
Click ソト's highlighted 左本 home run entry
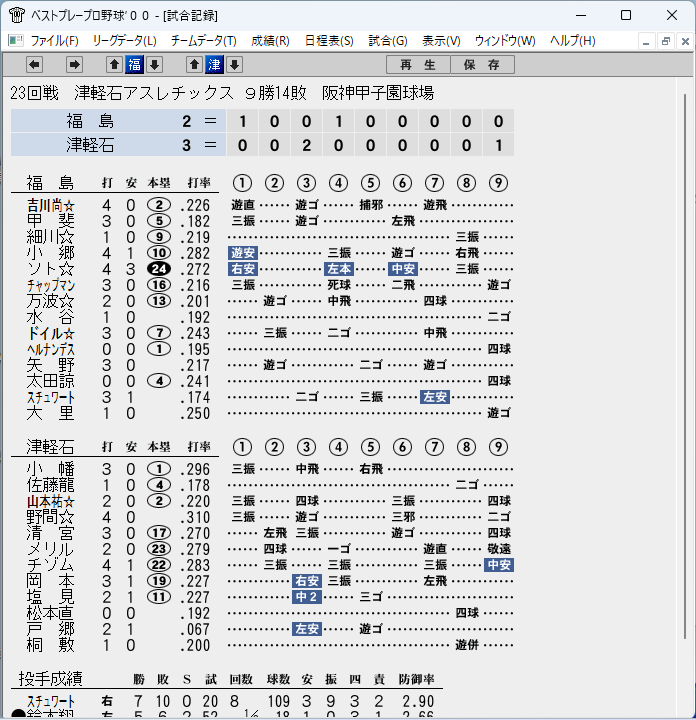(338, 269)
